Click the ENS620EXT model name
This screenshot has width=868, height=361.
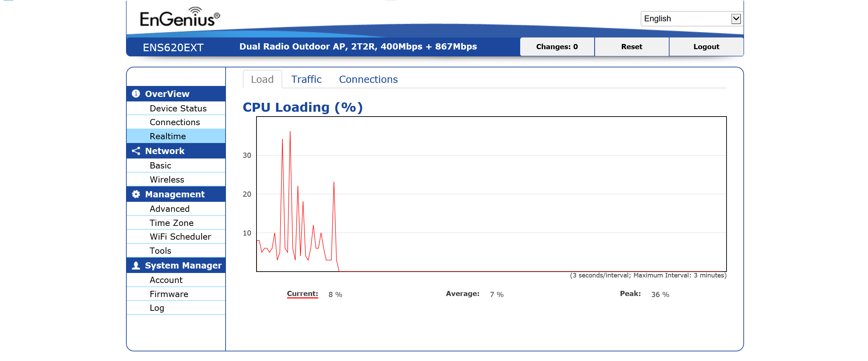click(173, 47)
